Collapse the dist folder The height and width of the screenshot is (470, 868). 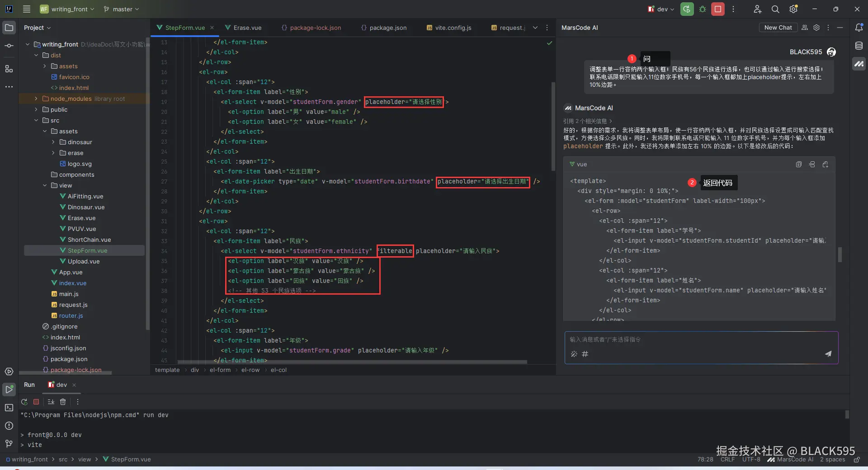36,55
